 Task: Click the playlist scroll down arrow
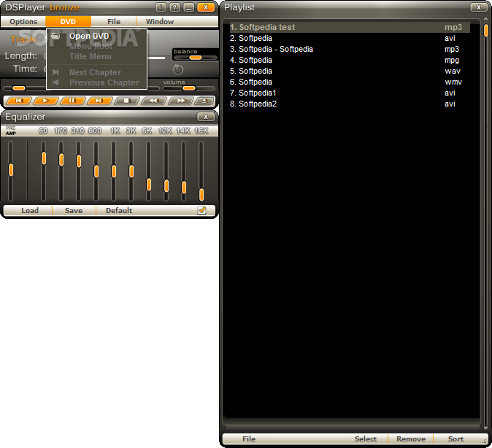point(485,428)
